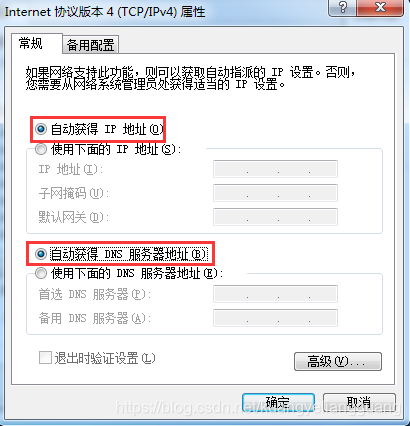
Task: Click the 首选 DNS 服务器 field
Action: coord(275,294)
